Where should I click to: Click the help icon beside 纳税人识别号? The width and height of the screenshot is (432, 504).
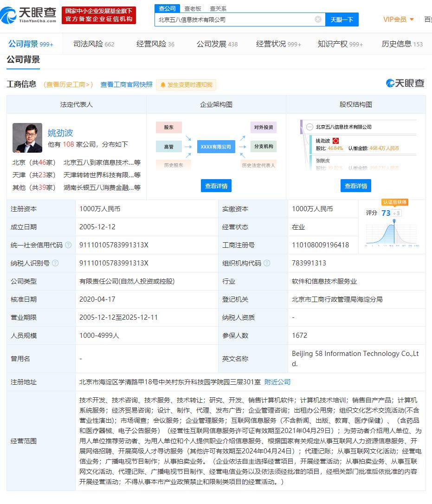(x=55, y=263)
